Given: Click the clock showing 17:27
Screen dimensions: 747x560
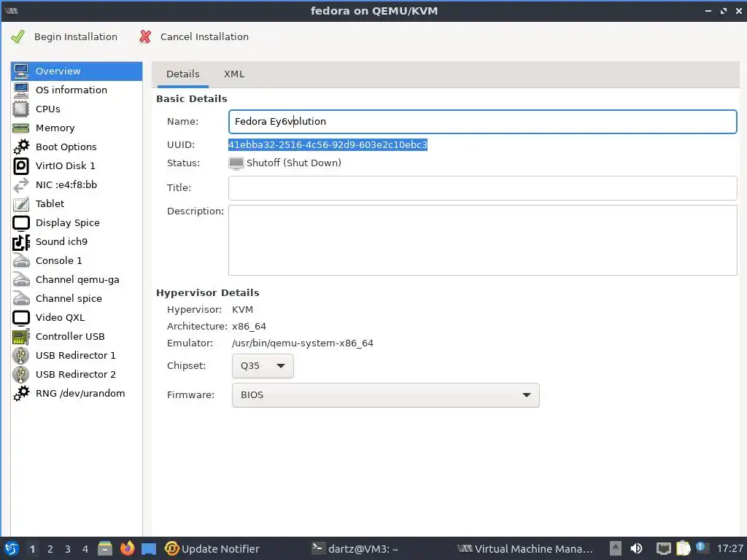Looking at the screenshot, I should coord(729,548).
